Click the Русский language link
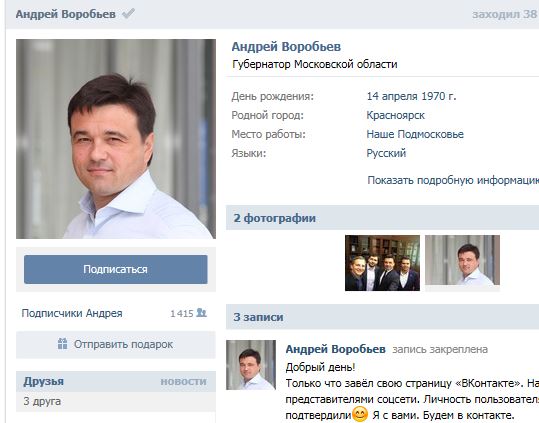 click(x=386, y=153)
